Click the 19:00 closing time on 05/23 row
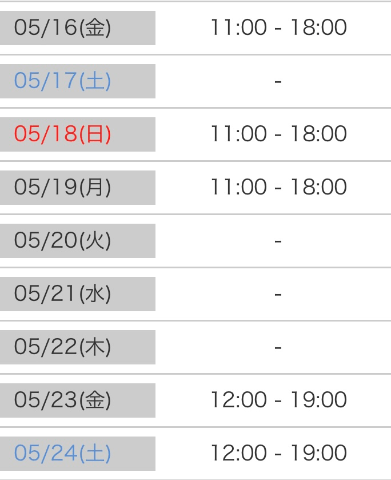Screen dimensions: 391x480 coord(319,400)
